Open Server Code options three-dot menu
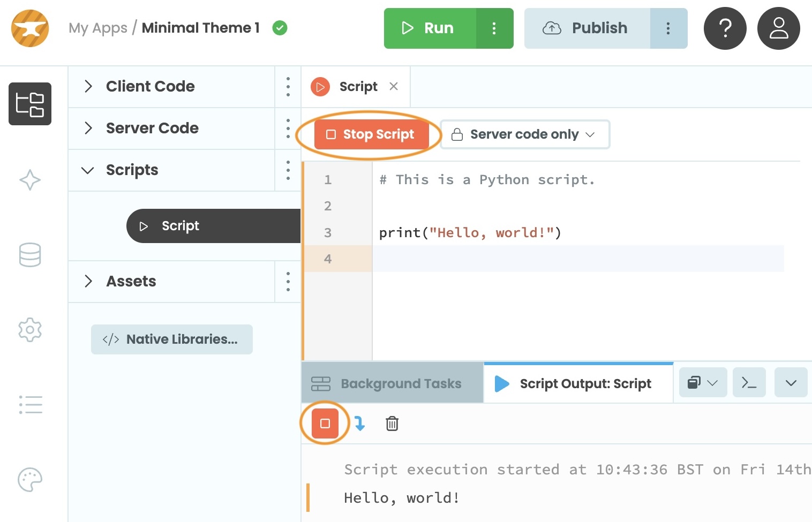This screenshot has width=812, height=522. 288,128
